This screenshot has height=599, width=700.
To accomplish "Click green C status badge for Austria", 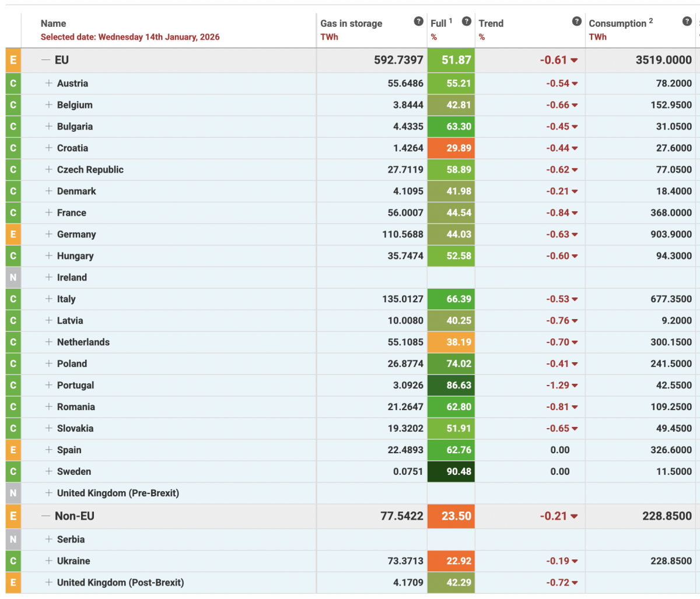I will 13,83.
